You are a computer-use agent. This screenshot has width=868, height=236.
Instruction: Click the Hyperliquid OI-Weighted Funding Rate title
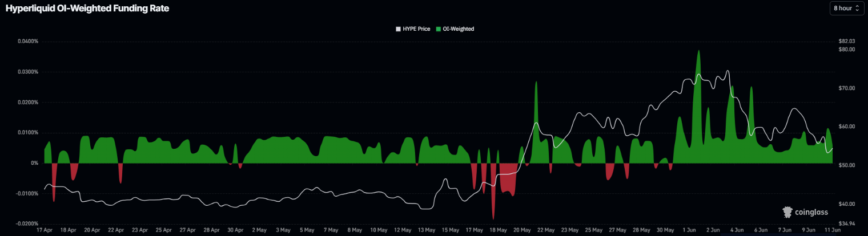[x=87, y=9]
